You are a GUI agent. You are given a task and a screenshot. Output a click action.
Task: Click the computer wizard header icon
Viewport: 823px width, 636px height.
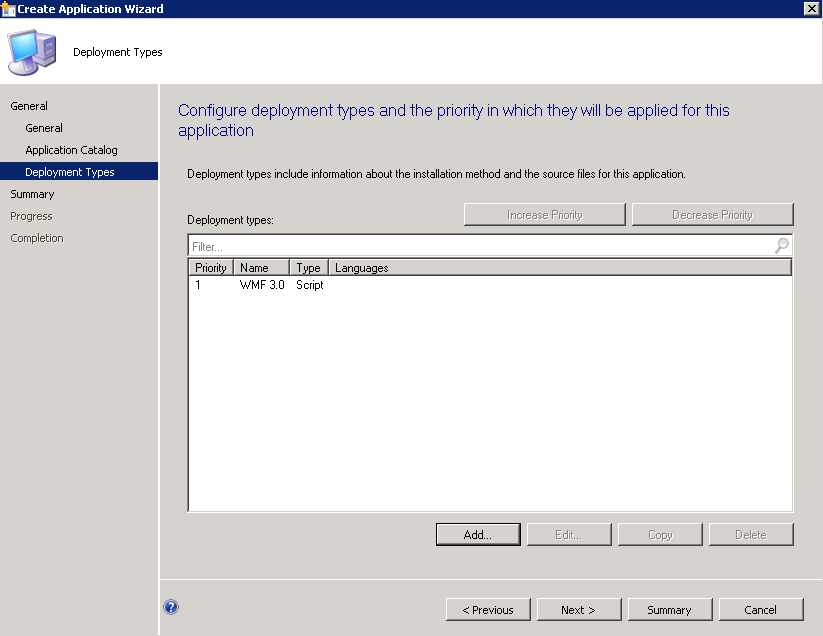31,52
